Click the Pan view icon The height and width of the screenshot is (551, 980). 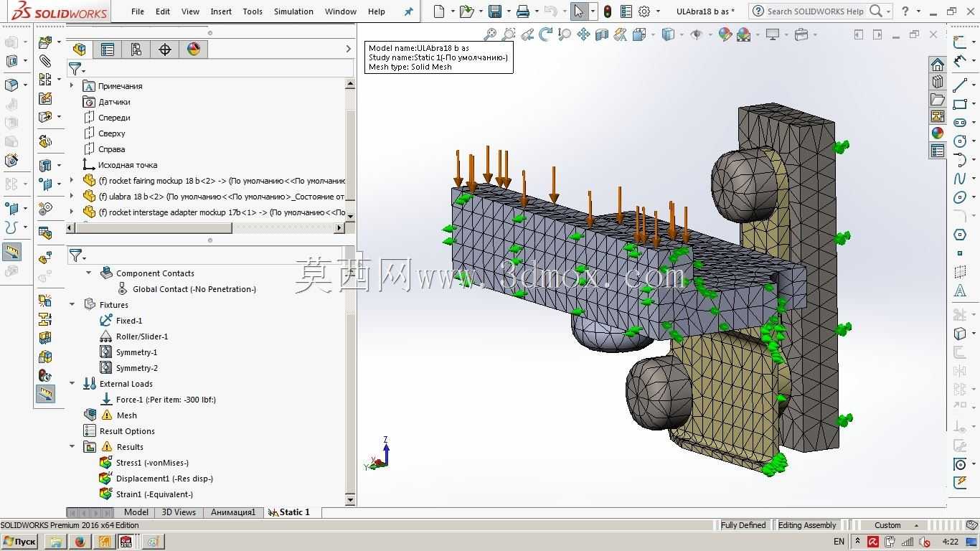(583, 34)
